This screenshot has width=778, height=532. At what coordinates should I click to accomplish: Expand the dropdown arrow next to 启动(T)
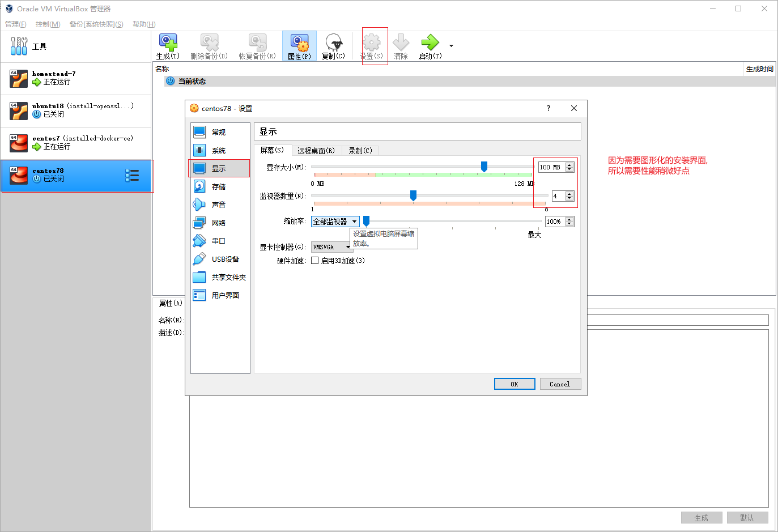click(451, 46)
